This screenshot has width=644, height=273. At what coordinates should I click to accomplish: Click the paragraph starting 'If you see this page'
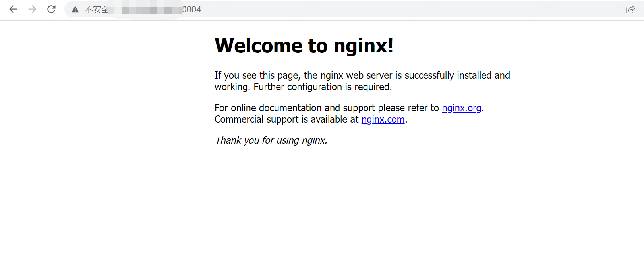click(362, 81)
